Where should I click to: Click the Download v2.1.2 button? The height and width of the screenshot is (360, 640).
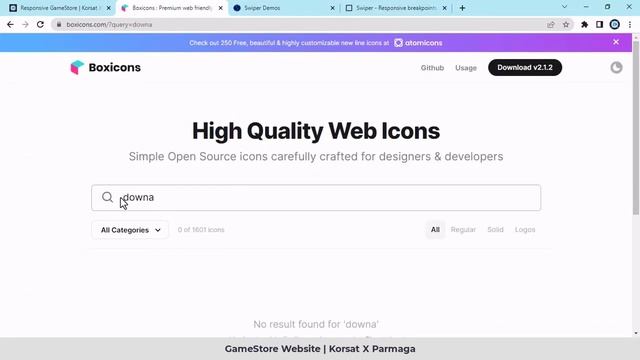pyautogui.click(x=525, y=67)
